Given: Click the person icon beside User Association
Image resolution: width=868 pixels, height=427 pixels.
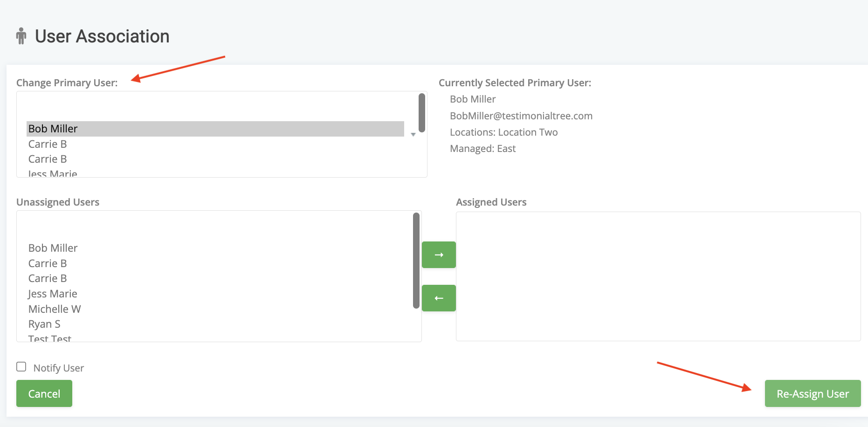Looking at the screenshot, I should (x=21, y=36).
